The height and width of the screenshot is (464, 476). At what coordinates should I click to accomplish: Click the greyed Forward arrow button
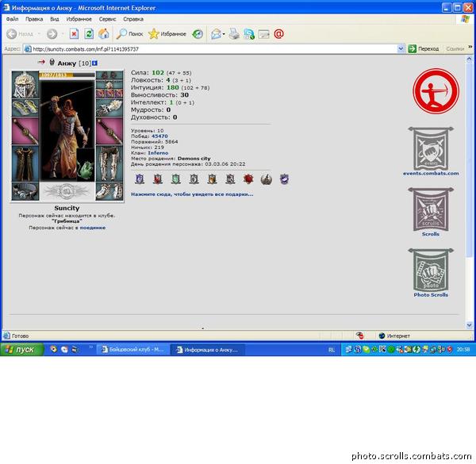click(52, 34)
